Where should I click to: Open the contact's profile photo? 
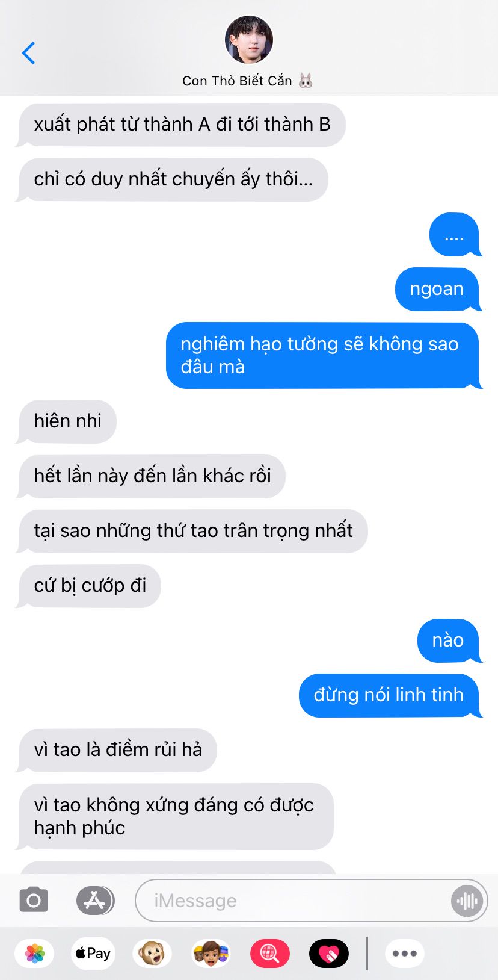click(249, 40)
